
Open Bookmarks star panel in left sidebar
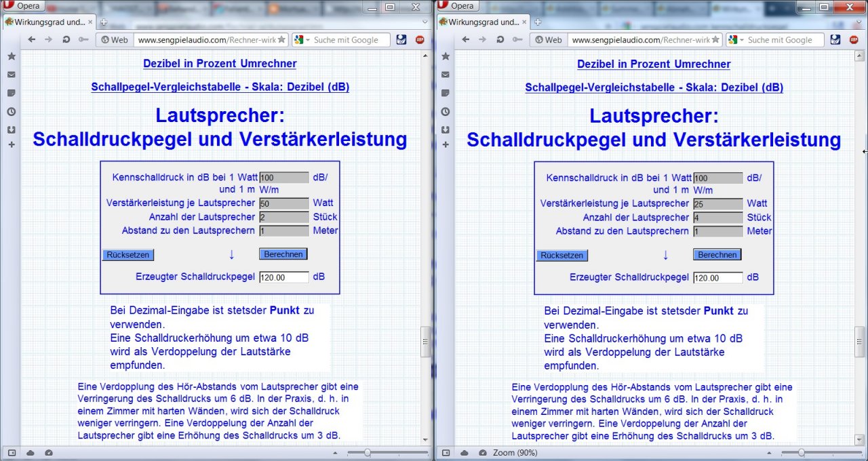click(x=11, y=56)
